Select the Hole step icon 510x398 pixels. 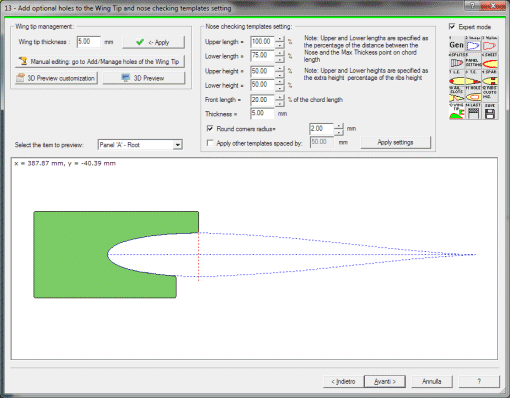[x=473, y=94]
